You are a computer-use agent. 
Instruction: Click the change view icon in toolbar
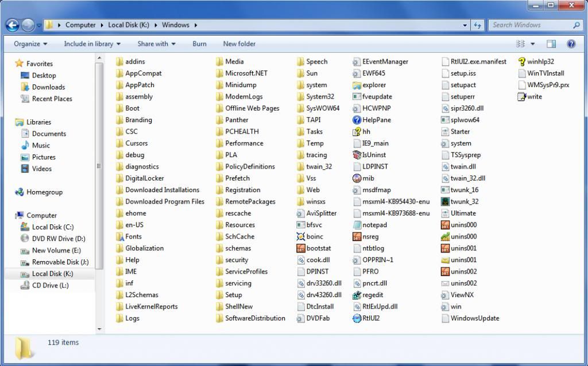click(x=520, y=44)
